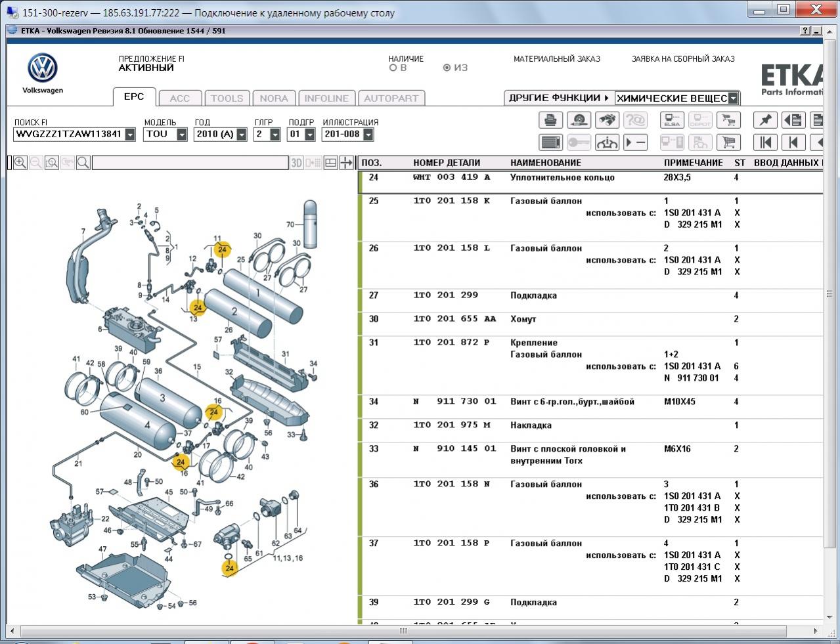Open the parts list view icon

(550, 142)
